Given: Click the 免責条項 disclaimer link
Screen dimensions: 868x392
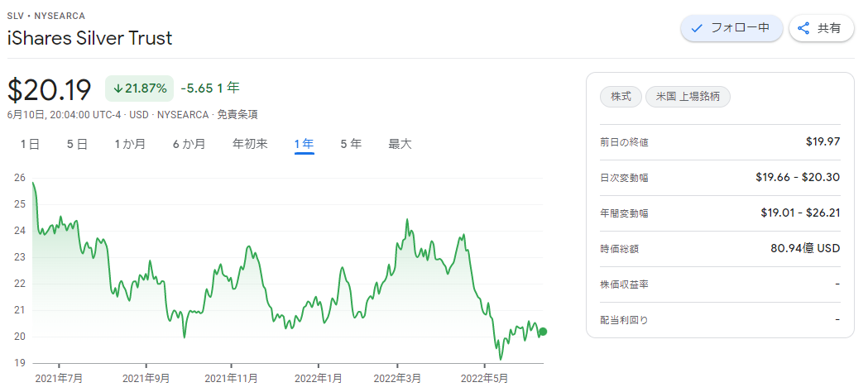Looking at the screenshot, I should point(237,115).
